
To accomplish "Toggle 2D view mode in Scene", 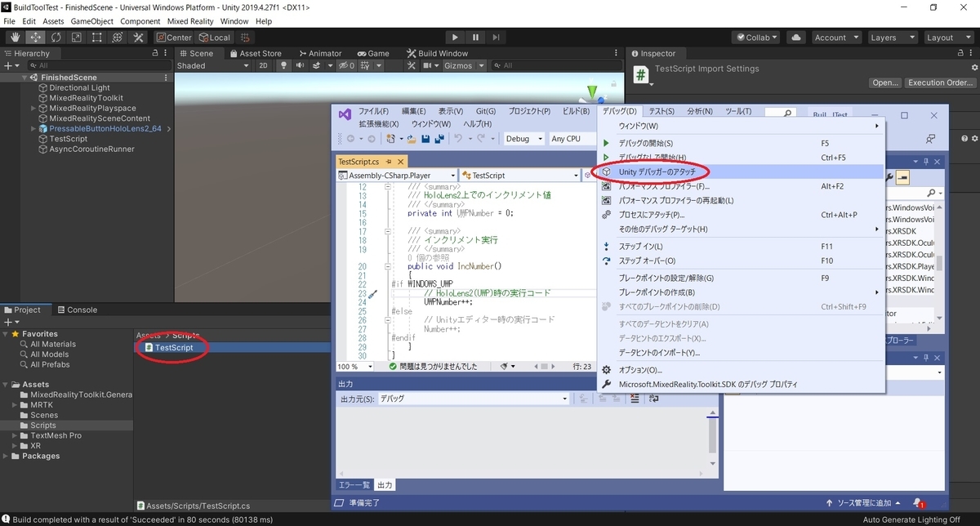I will click(264, 65).
